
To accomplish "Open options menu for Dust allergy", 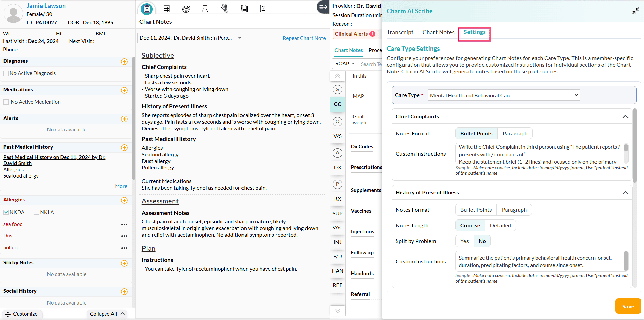I will tap(124, 236).
